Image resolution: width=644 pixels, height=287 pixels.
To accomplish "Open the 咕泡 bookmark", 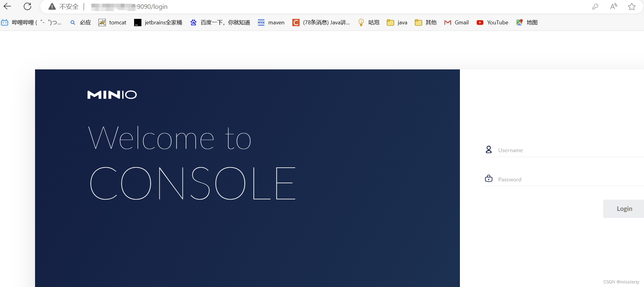I will click(368, 22).
